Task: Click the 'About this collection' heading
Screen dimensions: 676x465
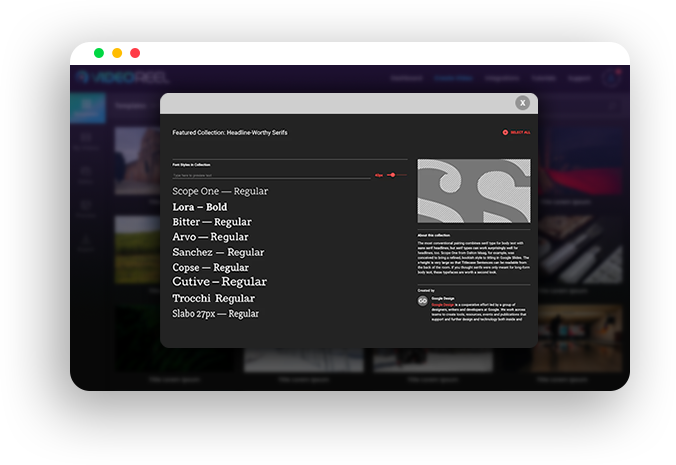Action: point(433,235)
